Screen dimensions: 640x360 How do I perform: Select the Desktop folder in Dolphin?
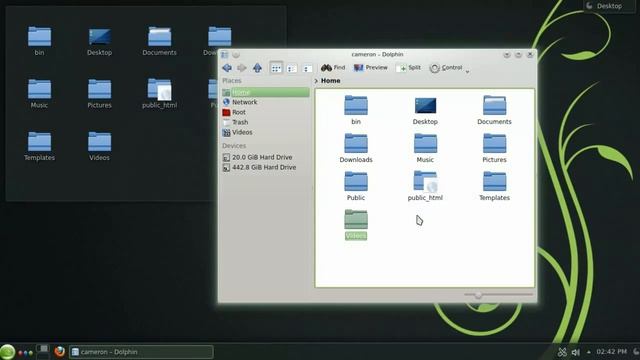[x=425, y=110]
